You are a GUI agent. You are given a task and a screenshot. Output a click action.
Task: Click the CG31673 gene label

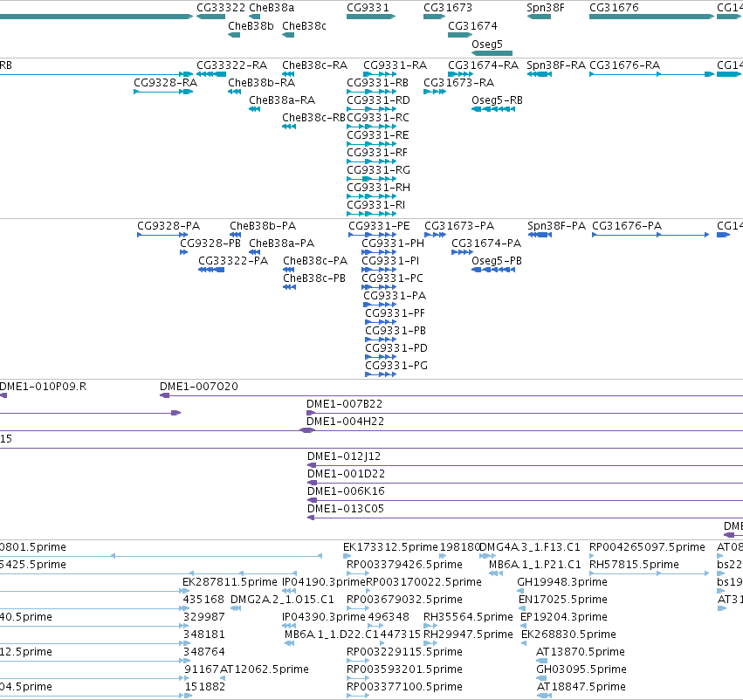[448, 8]
